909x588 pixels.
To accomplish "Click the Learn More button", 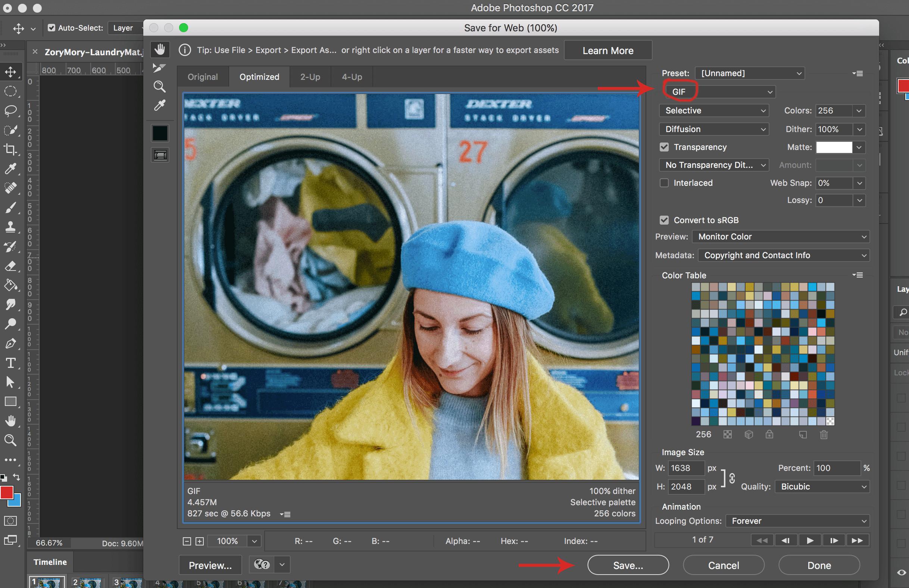I will point(608,50).
